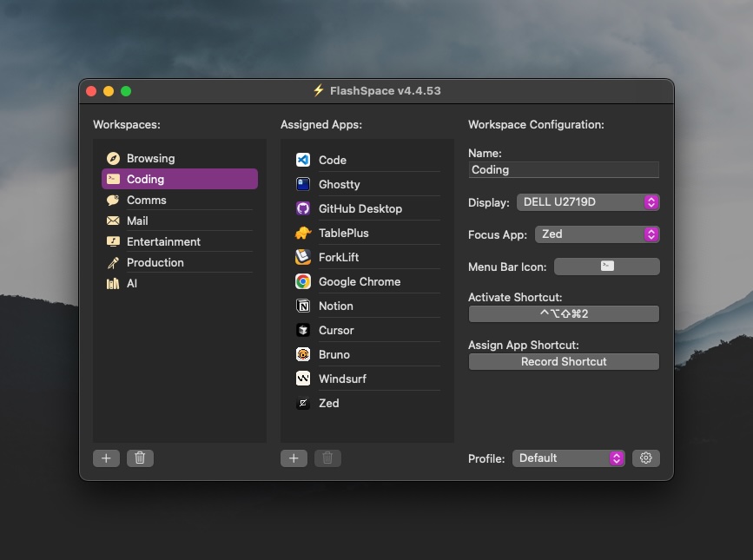The image size is (753, 560).
Task: Select the Comms workspace
Action: 180,200
